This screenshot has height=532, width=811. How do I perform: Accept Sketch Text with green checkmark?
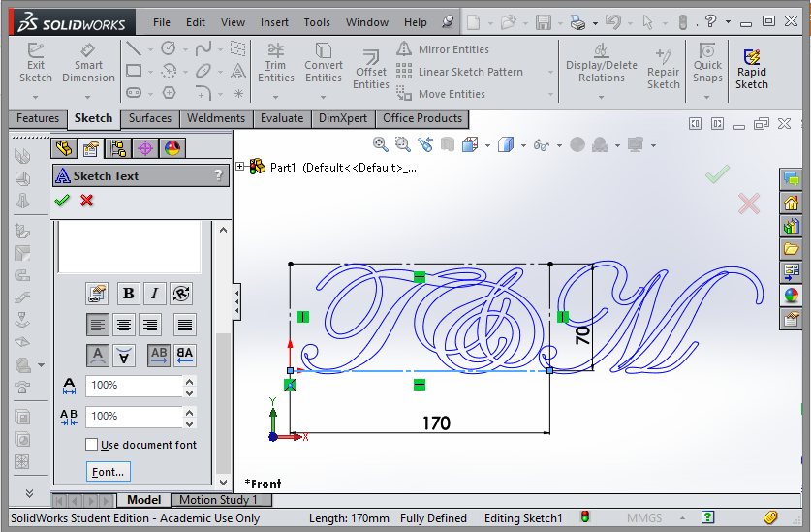(x=62, y=201)
